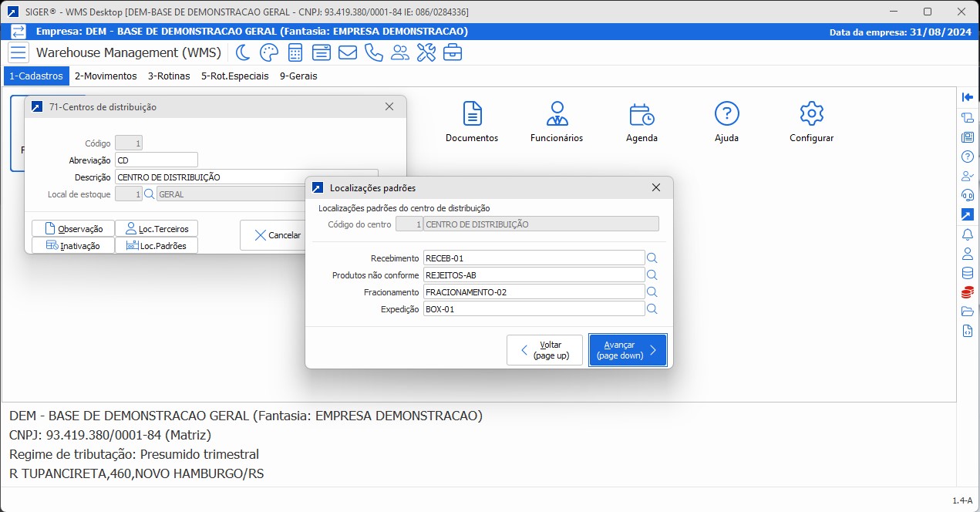Viewport: 980px width, 512px height.
Task: Click Avançar (page down) button
Action: click(628, 350)
